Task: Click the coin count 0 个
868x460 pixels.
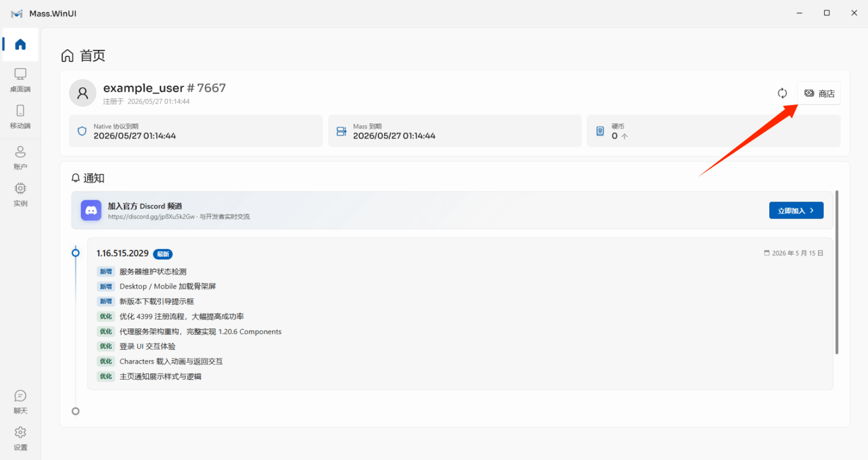Action: coord(620,136)
